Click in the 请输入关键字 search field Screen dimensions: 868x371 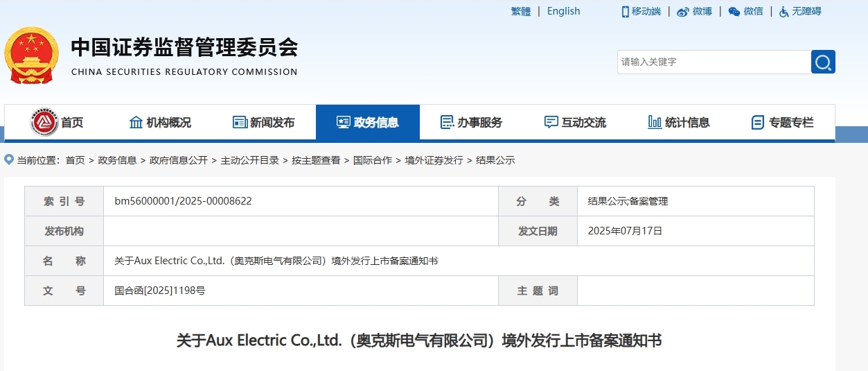click(x=714, y=62)
